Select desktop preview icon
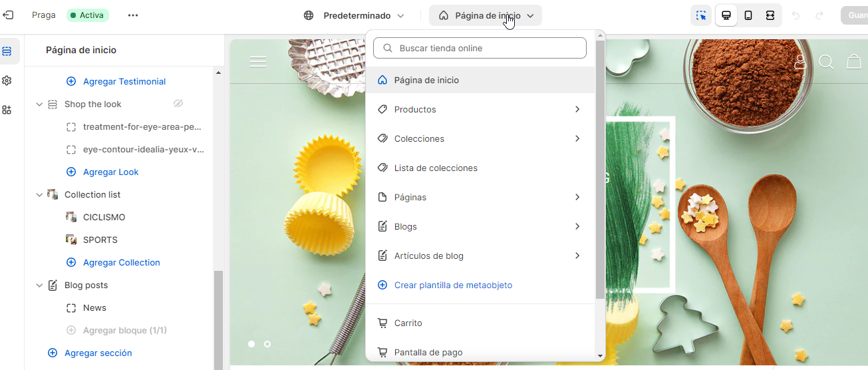Image resolution: width=868 pixels, height=370 pixels. (726, 15)
